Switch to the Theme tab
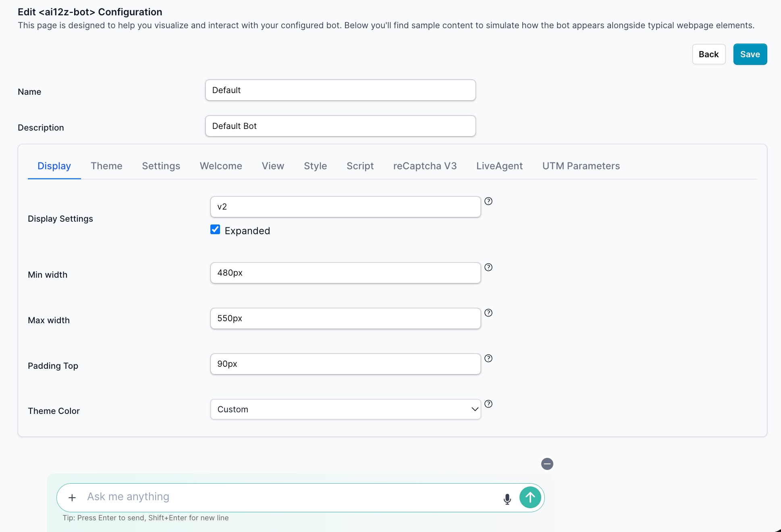 tap(106, 166)
